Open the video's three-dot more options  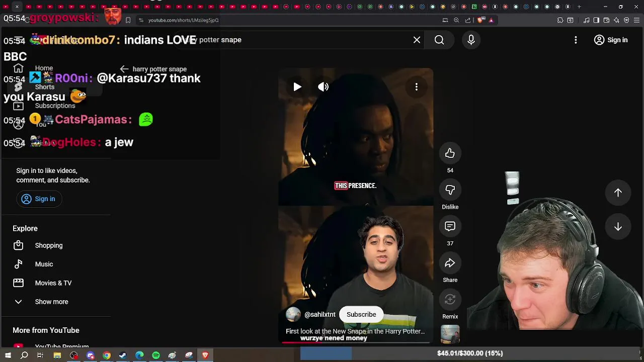tap(417, 87)
